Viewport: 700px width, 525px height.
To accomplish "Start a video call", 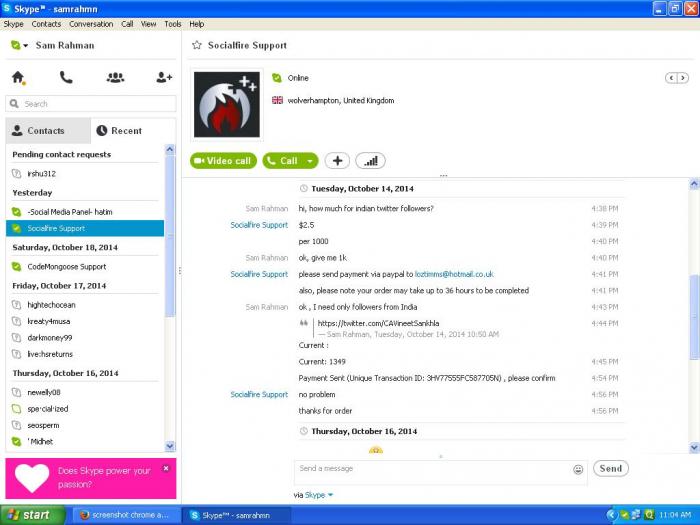I will 223,161.
